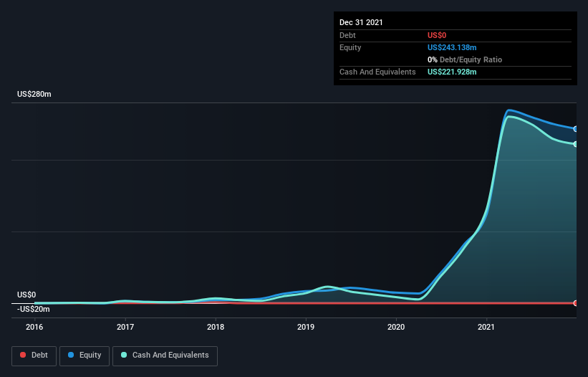Click Cash And Equivalents label in tooltip
Screen dimensions: 588x377
377,72
